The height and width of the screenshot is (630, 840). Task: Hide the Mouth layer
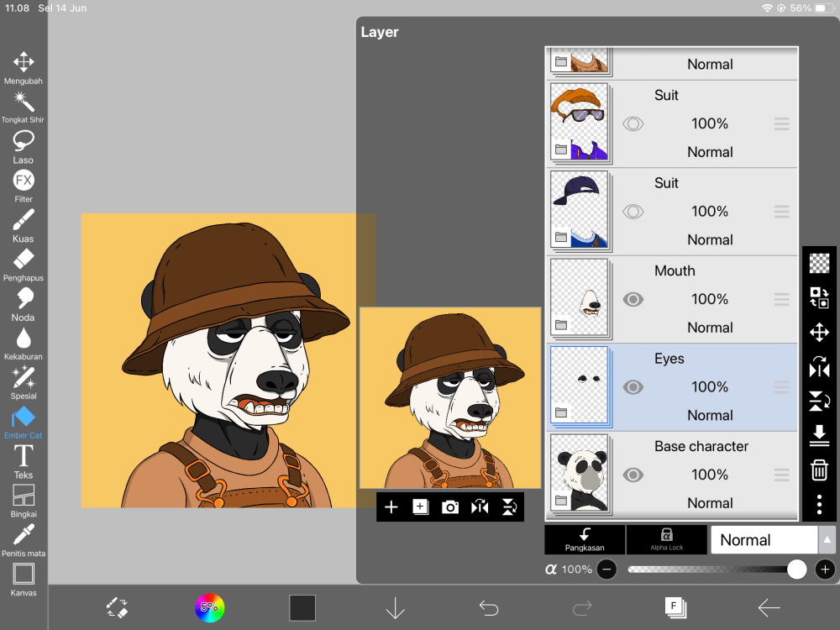[633, 300]
